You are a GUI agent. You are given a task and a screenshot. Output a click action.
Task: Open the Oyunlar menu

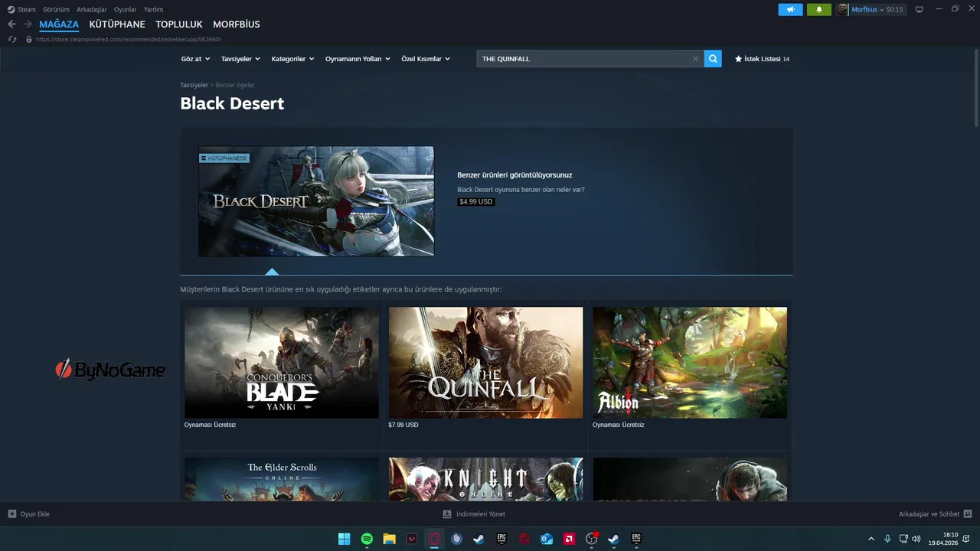pyautogui.click(x=126, y=10)
